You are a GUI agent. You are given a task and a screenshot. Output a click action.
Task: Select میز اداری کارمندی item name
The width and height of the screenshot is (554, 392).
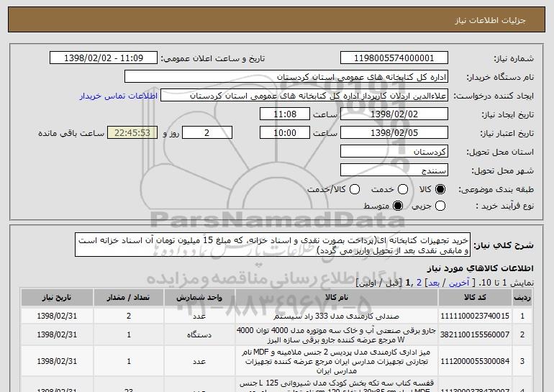point(337,361)
